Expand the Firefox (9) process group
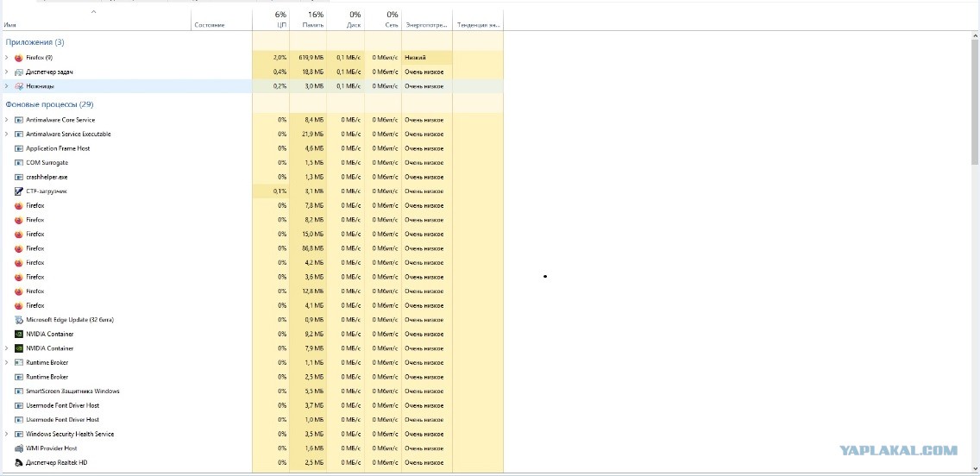980x476 pixels. [7, 58]
